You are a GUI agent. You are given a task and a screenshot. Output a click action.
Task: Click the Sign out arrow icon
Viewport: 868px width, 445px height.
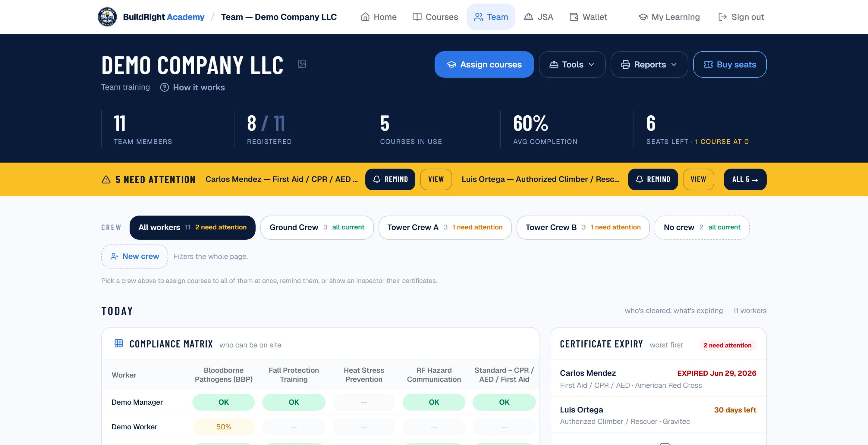tap(722, 17)
